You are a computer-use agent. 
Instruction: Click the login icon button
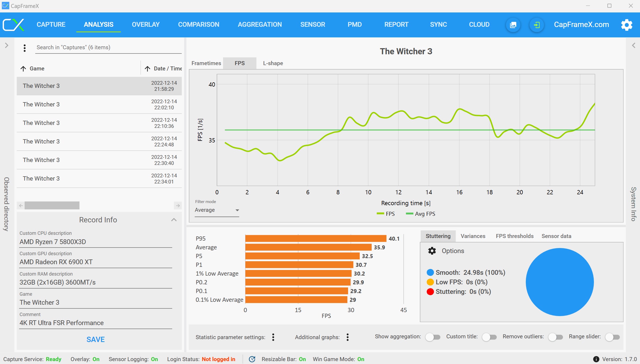pyautogui.click(x=537, y=25)
